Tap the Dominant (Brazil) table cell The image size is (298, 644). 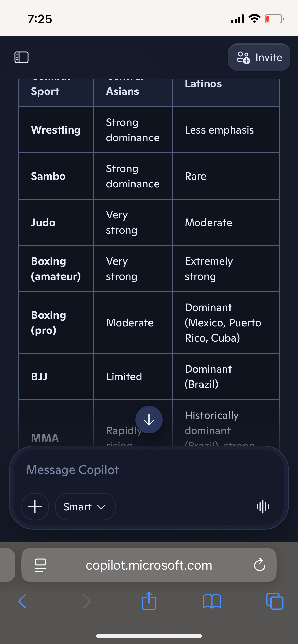click(208, 377)
